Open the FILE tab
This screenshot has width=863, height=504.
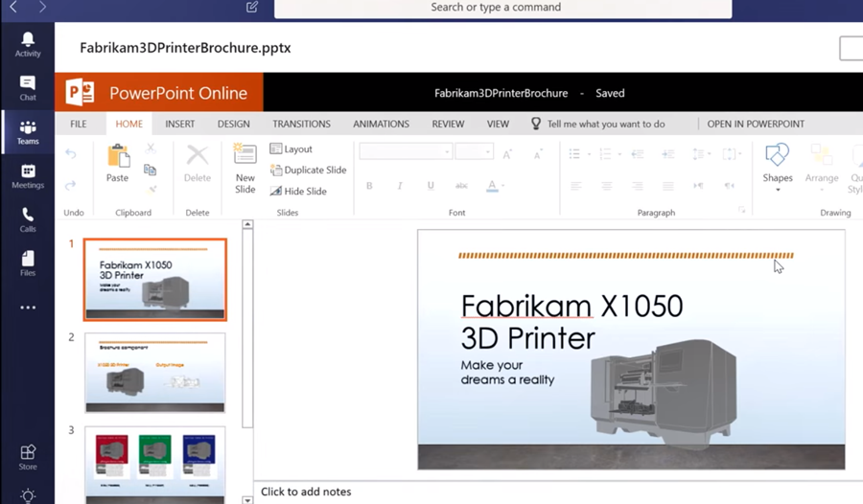click(x=79, y=124)
